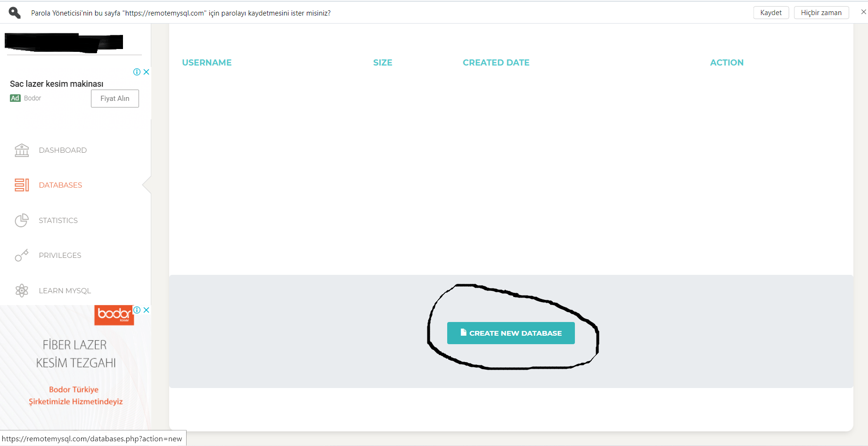Image resolution: width=868 pixels, height=446 pixels.
Task: Click the Learn MySQL atom icon
Action: 22,290
